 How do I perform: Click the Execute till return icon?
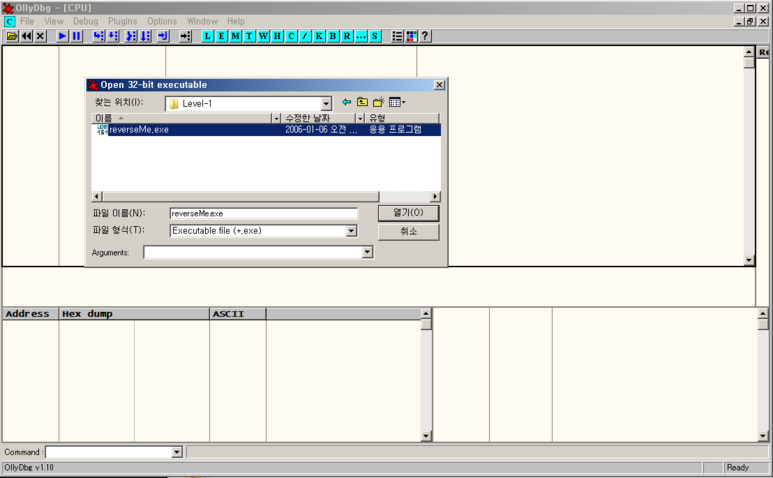(x=163, y=36)
